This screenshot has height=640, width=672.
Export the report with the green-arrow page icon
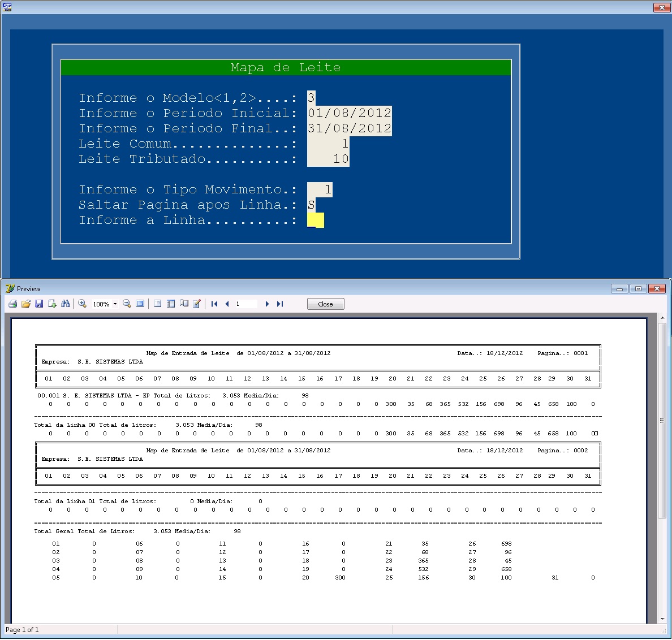point(52,304)
